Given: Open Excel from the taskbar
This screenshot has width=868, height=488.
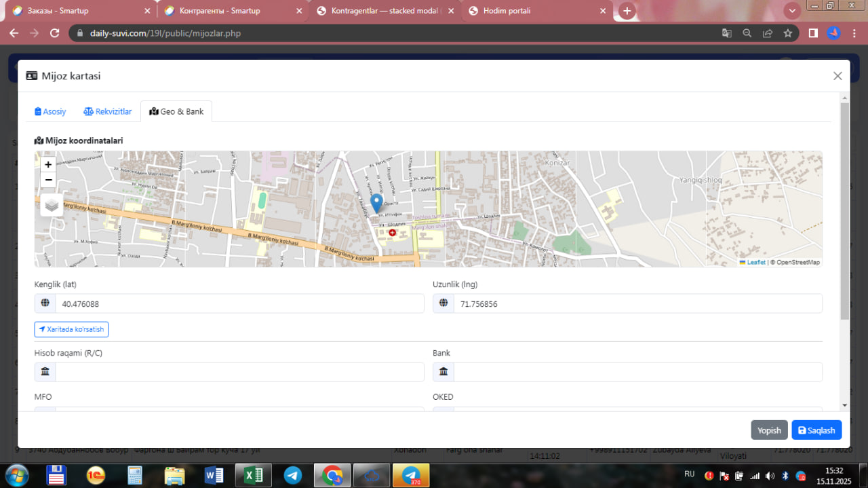Looking at the screenshot, I should (x=253, y=476).
